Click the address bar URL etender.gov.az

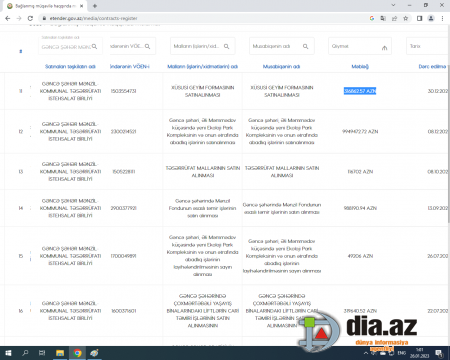pyautogui.click(x=93, y=18)
